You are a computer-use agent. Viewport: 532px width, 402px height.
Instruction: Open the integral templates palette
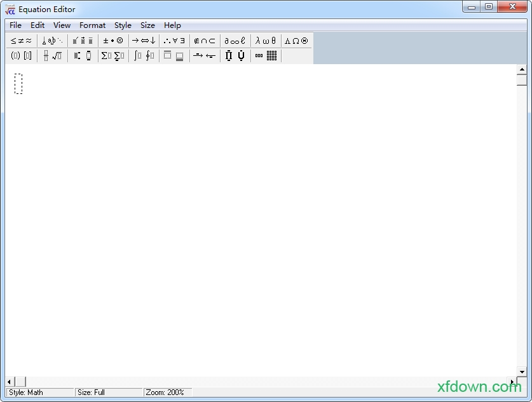144,56
